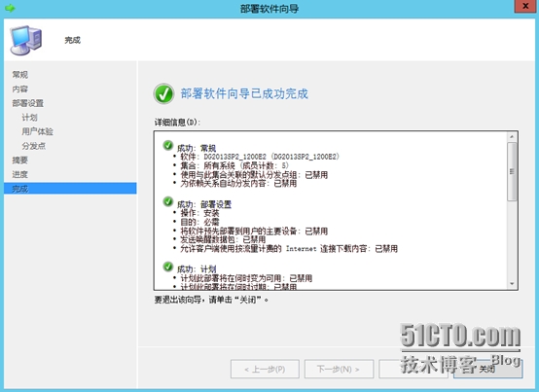This screenshot has width=539, height=392.
Task: Click the 目的: 必需 line
Action: [199, 223]
